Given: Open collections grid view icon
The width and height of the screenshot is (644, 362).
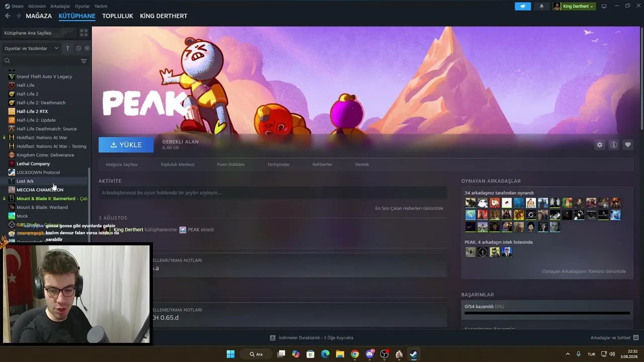Looking at the screenshot, I should (84, 33).
